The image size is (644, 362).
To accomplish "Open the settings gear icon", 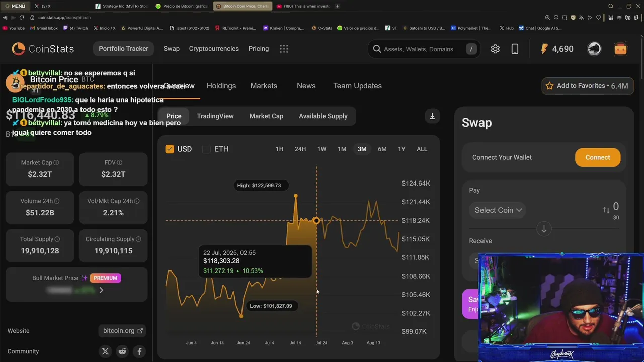I will coord(495,49).
